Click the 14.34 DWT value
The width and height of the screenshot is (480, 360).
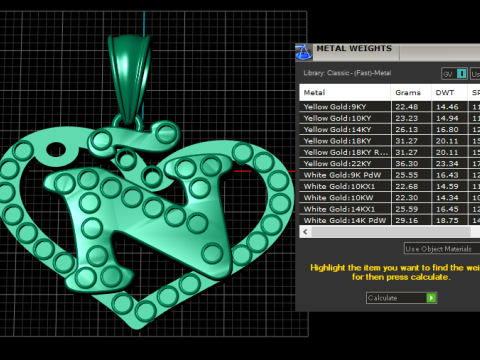pos(447,197)
